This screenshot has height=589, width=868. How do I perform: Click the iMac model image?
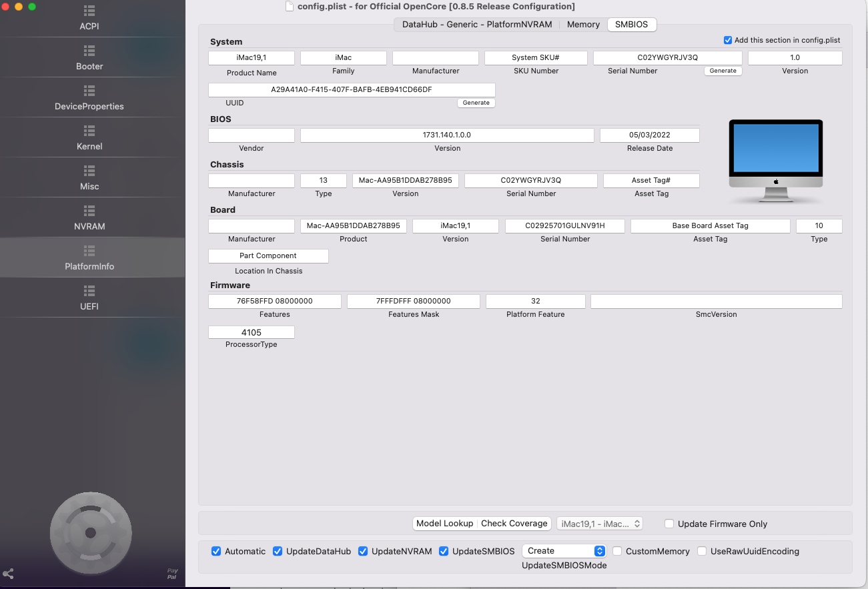pyautogui.click(x=775, y=162)
